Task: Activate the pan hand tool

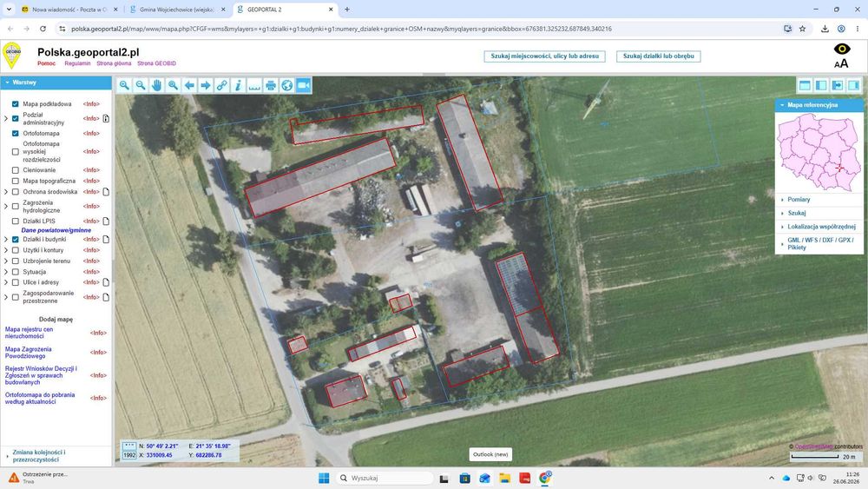Action: tap(156, 85)
